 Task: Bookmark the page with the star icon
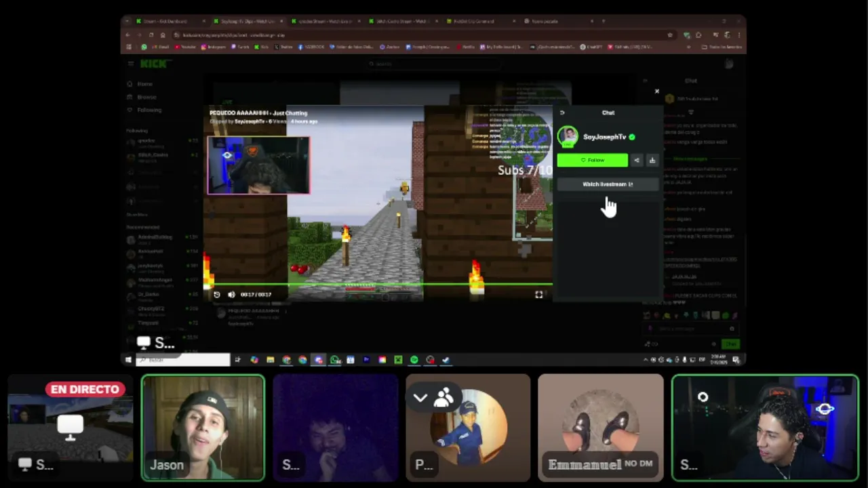pyautogui.click(x=670, y=35)
